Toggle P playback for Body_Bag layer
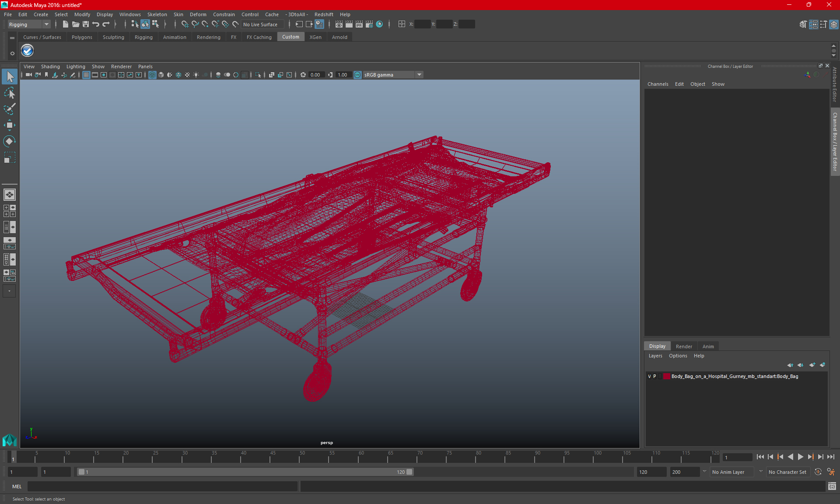Viewport: 840px width, 504px height. pos(655,376)
